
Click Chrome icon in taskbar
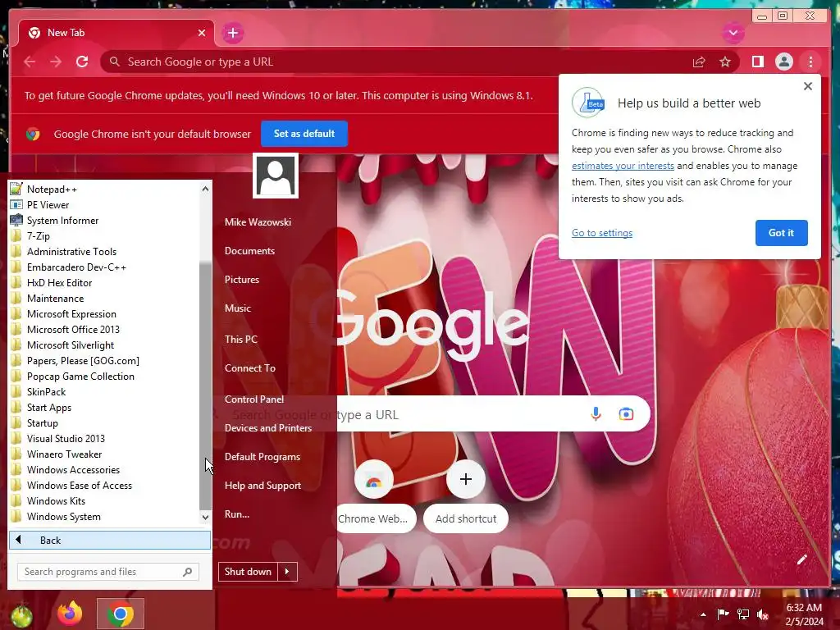[121, 614]
